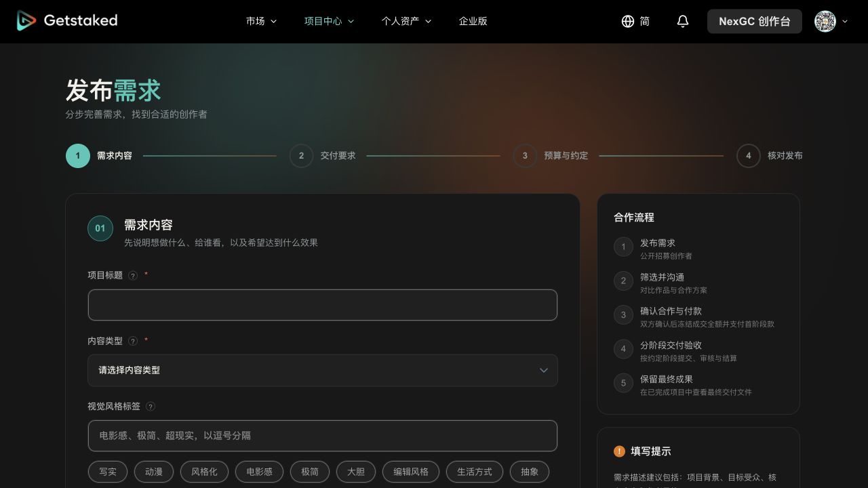The height and width of the screenshot is (488, 868).
Task: Toggle the 写实 style tag
Action: [108, 472]
